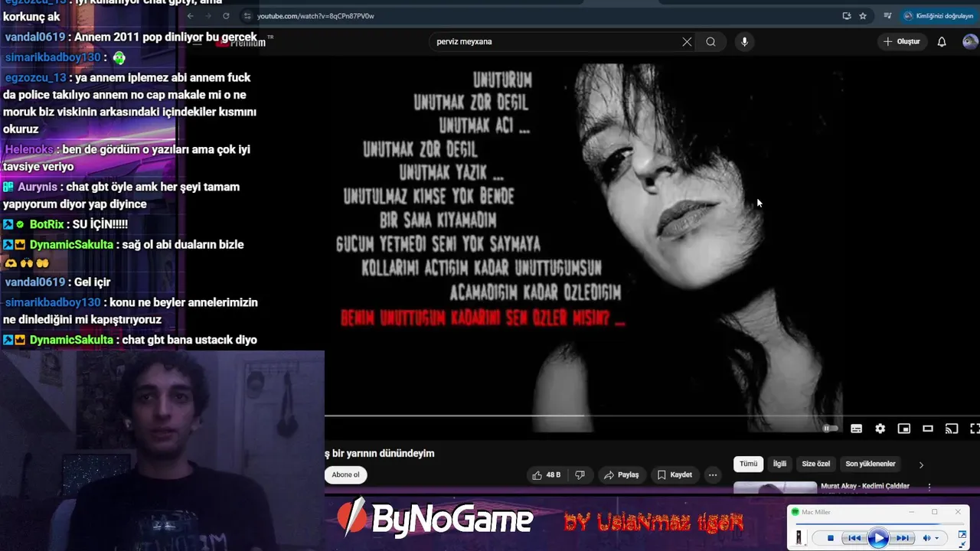Viewport: 980px width, 551px height.
Task: Cast video with Play on TV icon
Action: [952, 429]
